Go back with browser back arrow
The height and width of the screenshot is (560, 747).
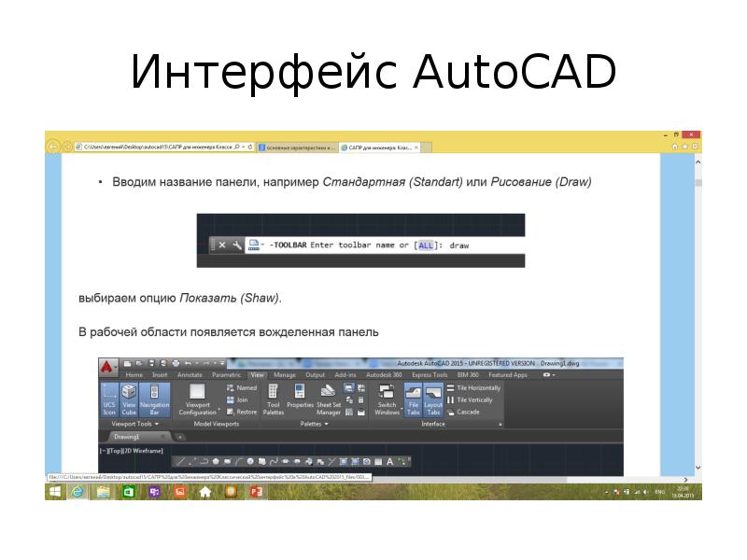53,147
